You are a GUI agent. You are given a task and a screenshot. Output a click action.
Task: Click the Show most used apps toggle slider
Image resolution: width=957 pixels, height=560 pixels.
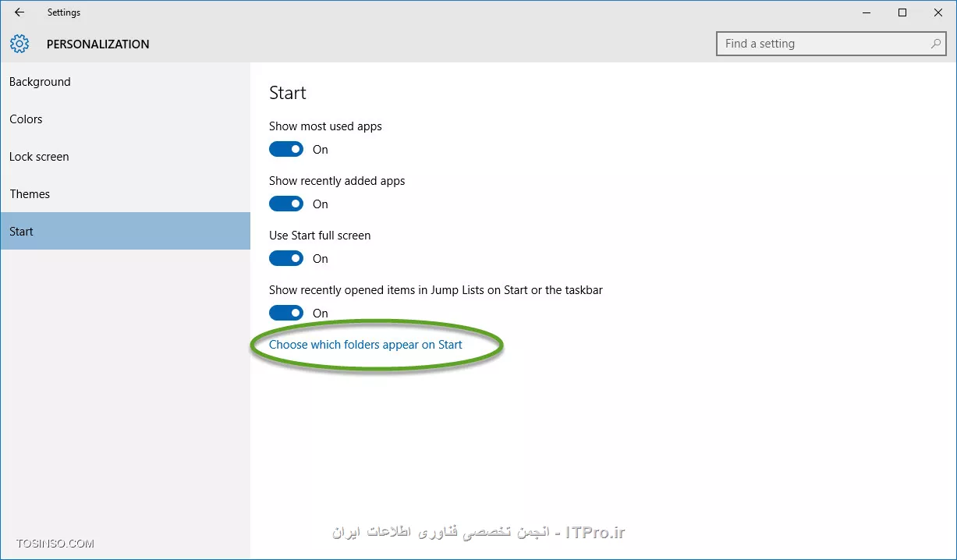click(x=286, y=148)
